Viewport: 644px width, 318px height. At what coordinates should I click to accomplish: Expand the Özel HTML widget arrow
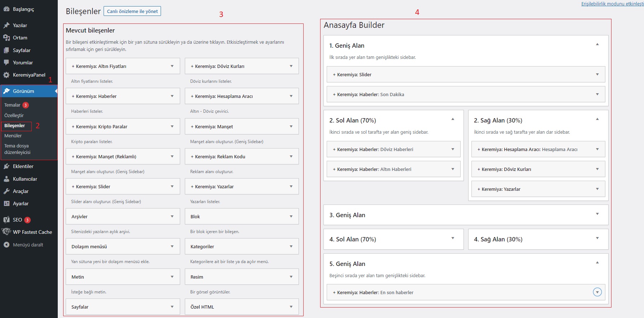(x=291, y=307)
